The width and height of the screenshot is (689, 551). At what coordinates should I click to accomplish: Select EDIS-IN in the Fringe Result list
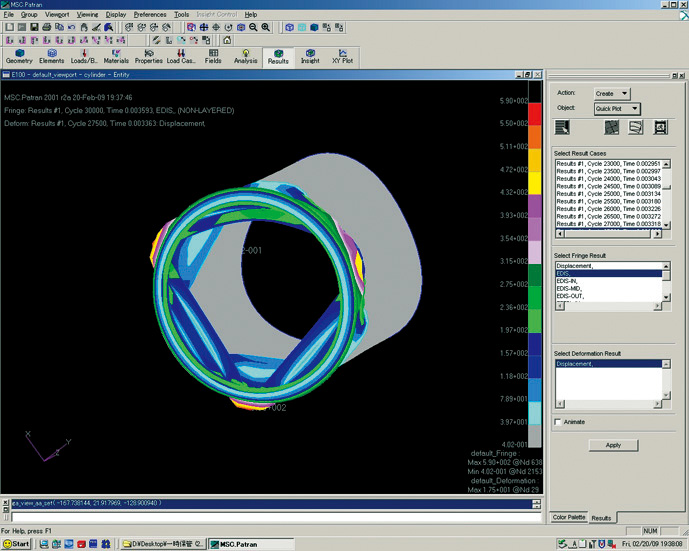point(609,281)
